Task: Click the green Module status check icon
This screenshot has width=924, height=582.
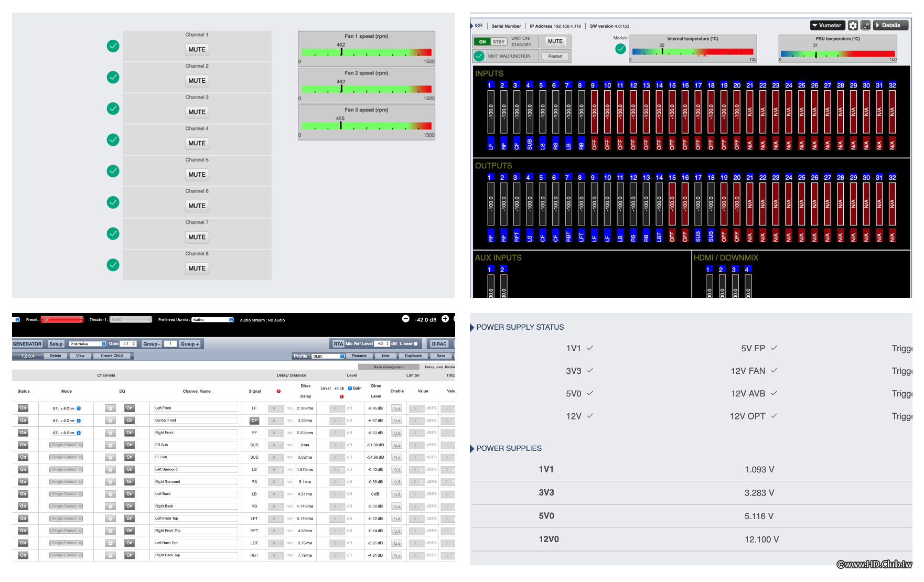Action: tap(620, 49)
